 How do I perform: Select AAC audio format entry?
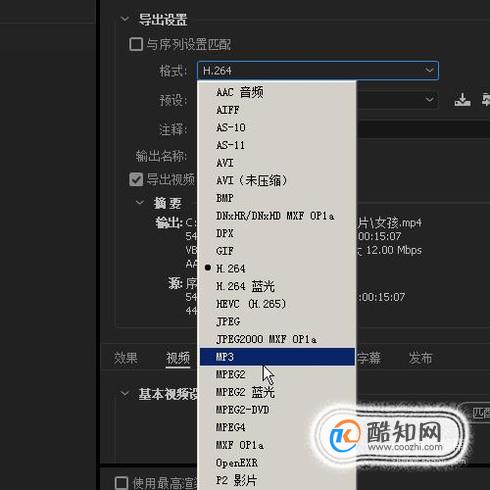277,92
